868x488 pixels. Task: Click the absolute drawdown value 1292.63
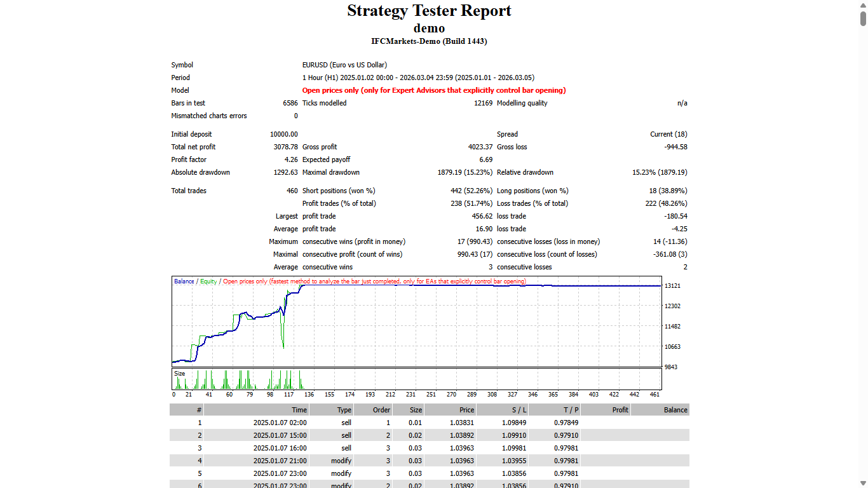pos(286,172)
